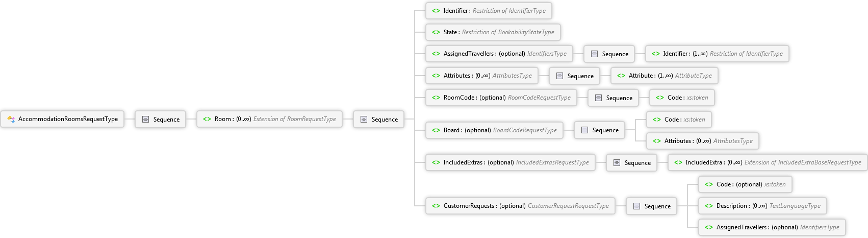Click the element icon beside State
Viewport: 868px width, 238px height.
click(x=436, y=32)
